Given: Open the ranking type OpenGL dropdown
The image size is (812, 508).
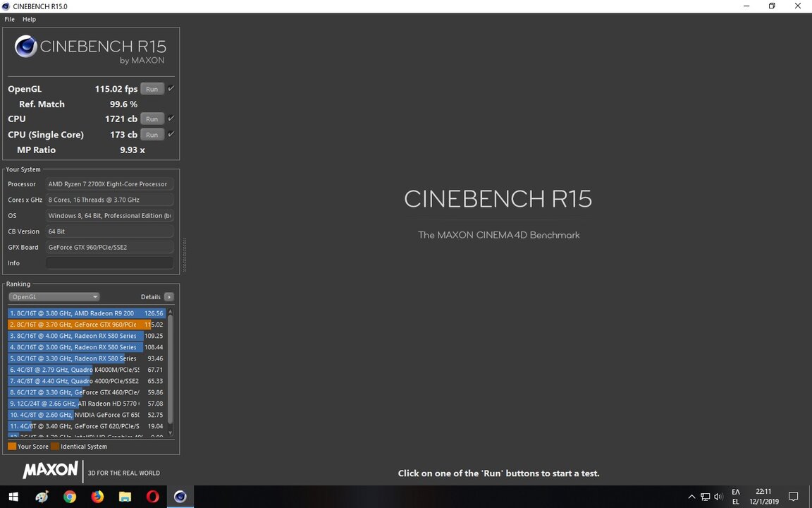Looking at the screenshot, I should pyautogui.click(x=54, y=297).
